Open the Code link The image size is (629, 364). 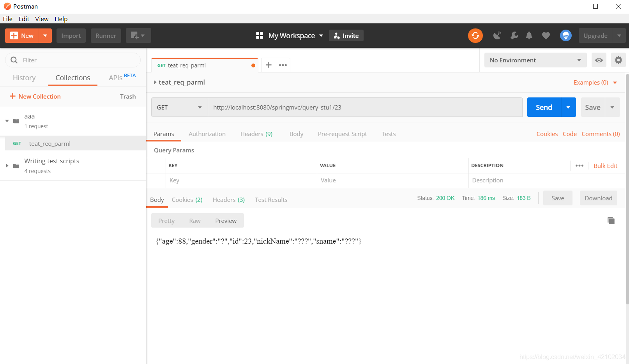point(569,134)
